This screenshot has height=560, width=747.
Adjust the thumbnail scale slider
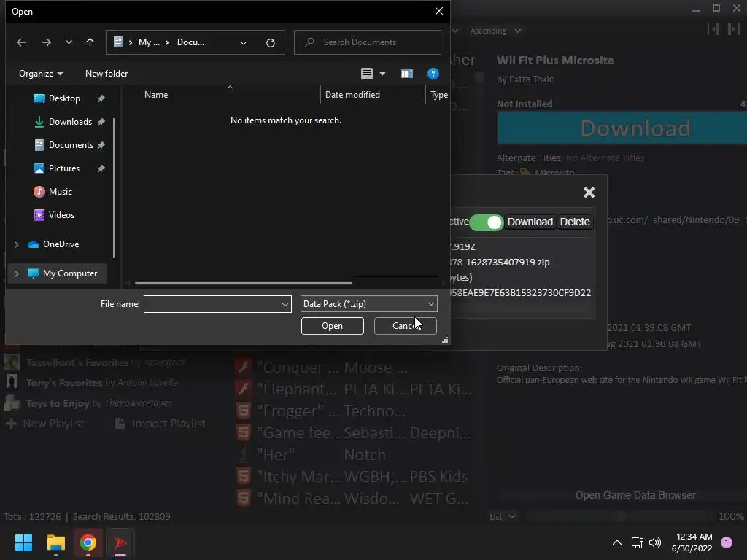[618, 517]
